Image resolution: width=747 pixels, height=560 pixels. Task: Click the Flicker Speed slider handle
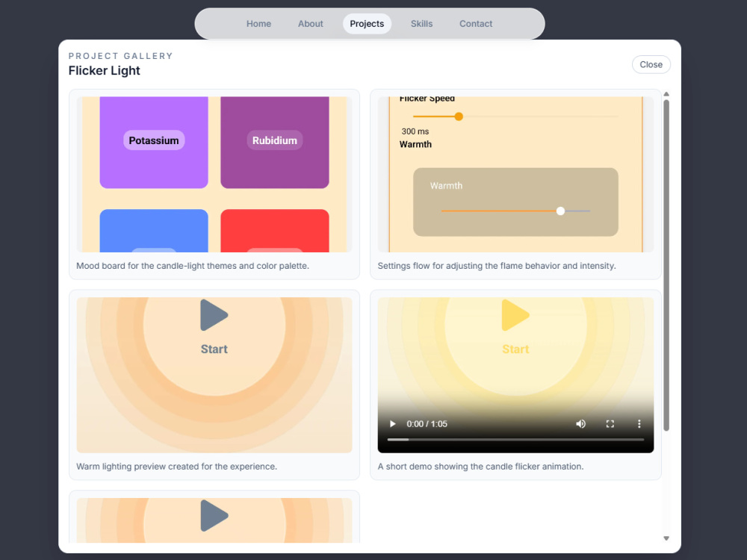coord(459,116)
